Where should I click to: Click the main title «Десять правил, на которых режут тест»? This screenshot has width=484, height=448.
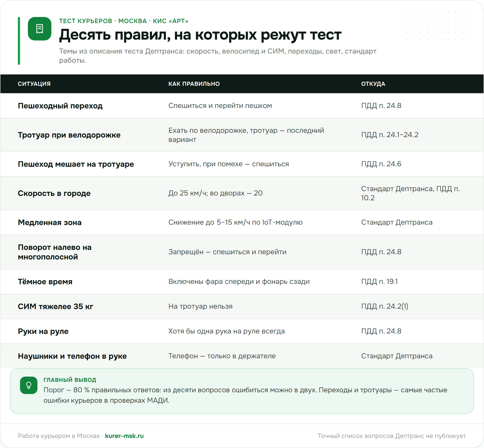(x=200, y=34)
